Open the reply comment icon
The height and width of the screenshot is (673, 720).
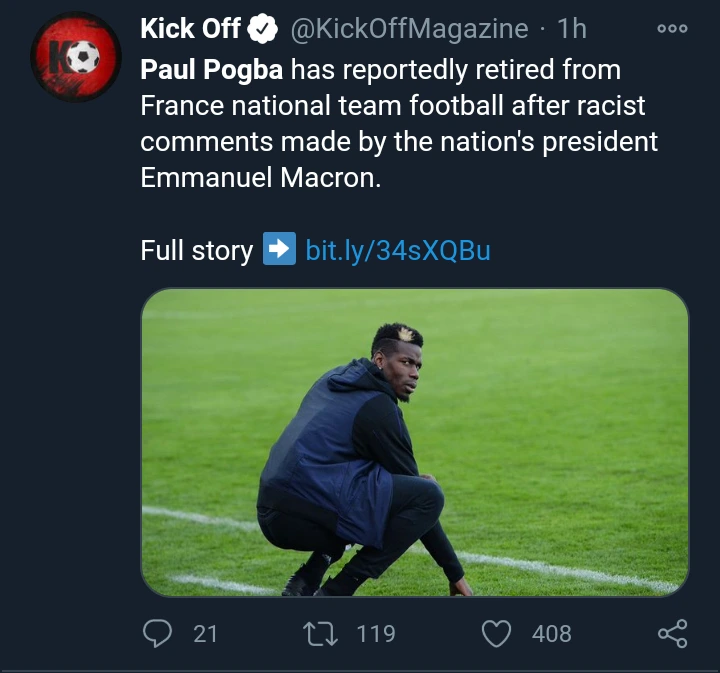pos(157,633)
